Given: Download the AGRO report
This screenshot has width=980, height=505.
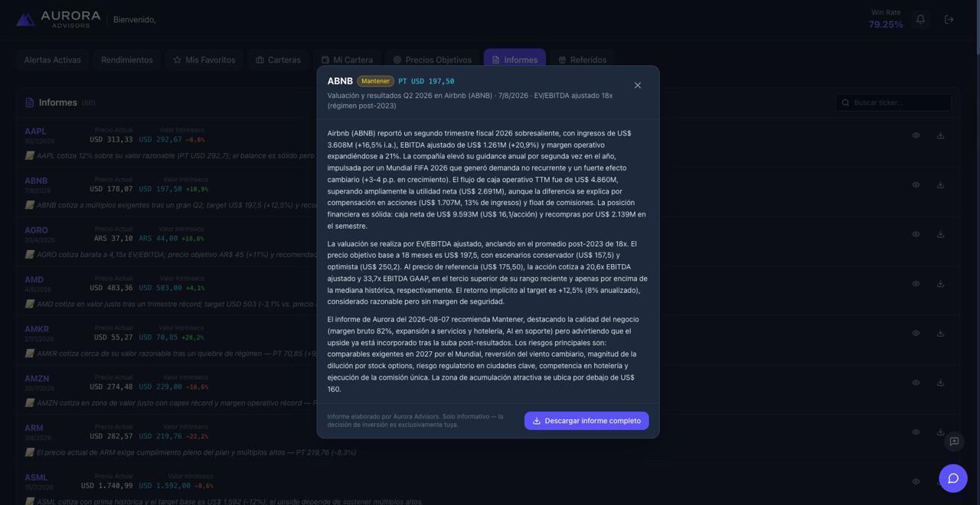Looking at the screenshot, I should (x=940, y=234).
